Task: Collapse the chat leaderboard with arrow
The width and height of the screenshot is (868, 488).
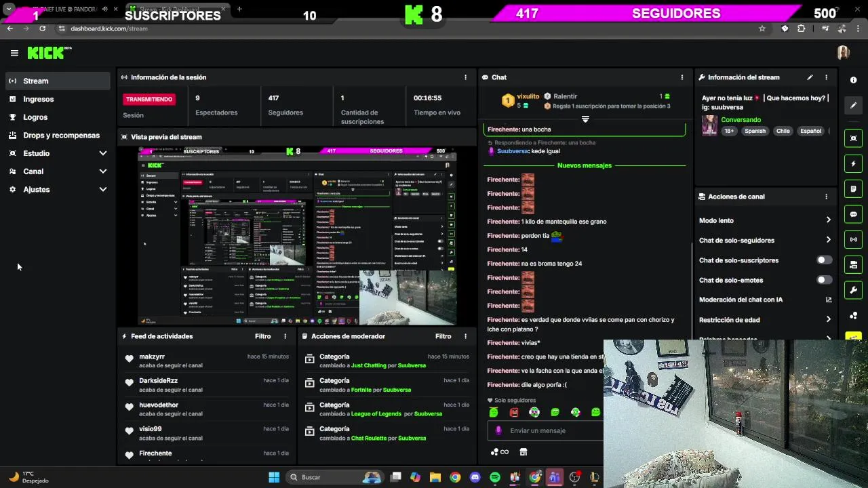Action: [x=585, y=119]
